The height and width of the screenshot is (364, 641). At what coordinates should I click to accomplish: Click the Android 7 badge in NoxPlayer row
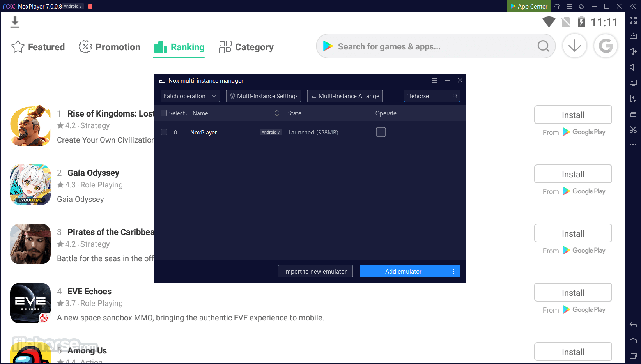click(x=271, y=132)
